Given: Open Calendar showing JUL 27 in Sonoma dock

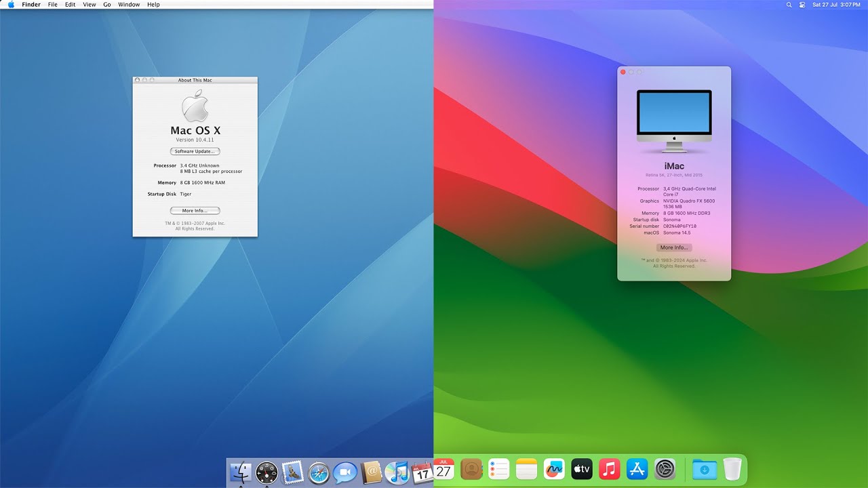Looking at the screenshot, I should 443,469.
